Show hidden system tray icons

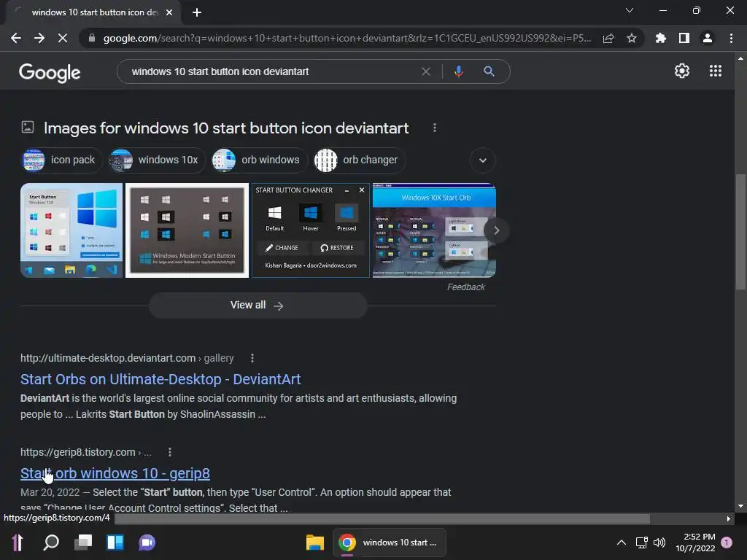(x=622, y=542)
